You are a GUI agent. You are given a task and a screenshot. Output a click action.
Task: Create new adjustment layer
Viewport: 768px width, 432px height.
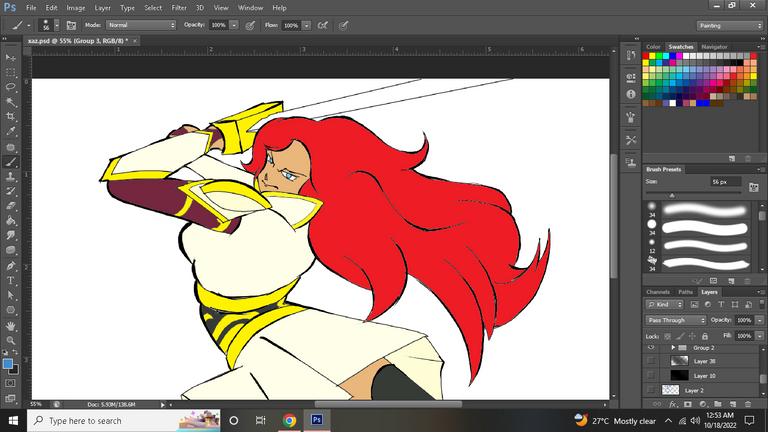703,405
